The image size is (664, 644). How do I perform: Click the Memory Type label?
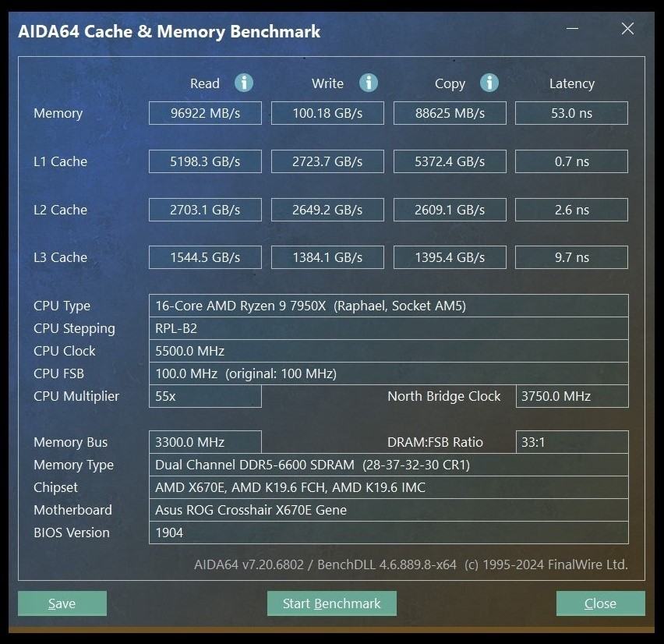click(74, 465)
